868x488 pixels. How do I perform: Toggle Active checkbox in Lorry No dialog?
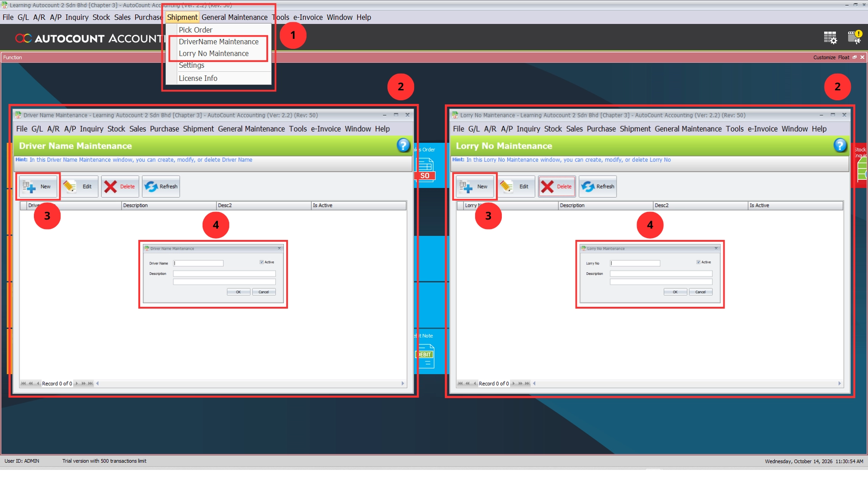pos(698,262)
